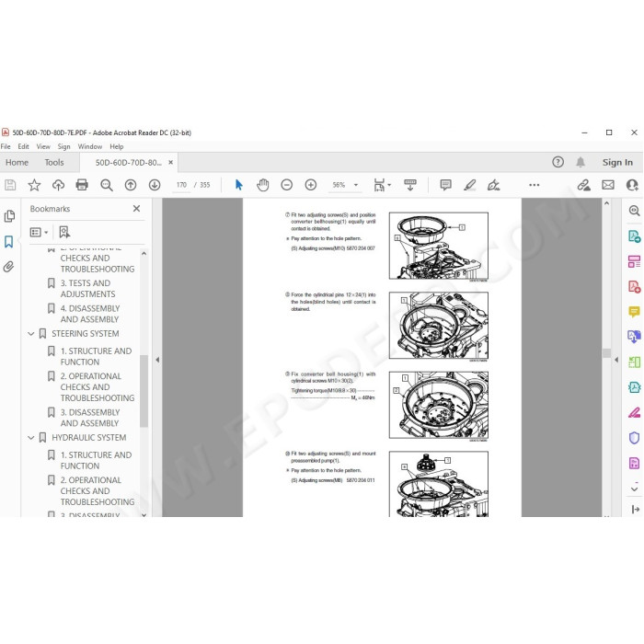
Task: Open the zoom level dropdown arrow
Action: pos(356,185)
